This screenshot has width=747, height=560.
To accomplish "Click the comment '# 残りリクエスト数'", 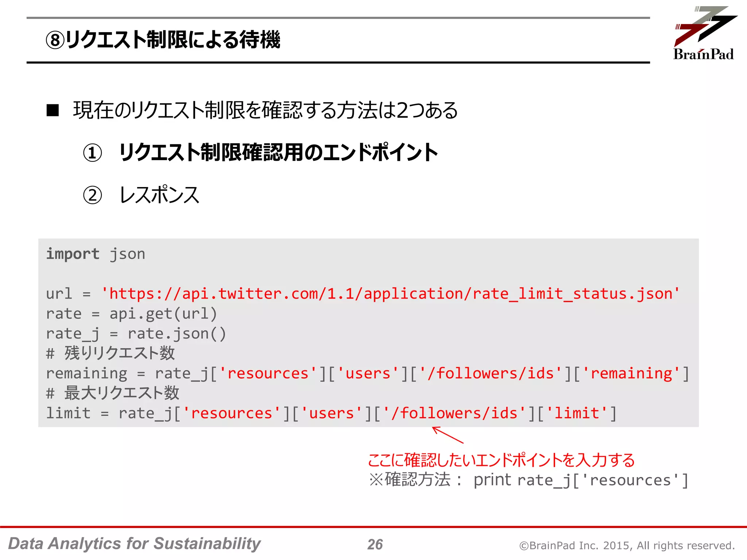I will pos(110,353).
